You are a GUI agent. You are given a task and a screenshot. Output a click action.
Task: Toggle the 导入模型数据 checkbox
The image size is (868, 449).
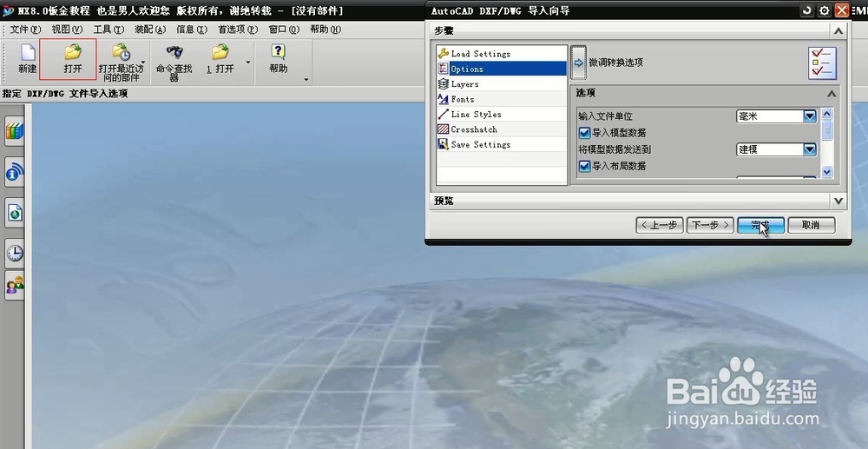584,133
